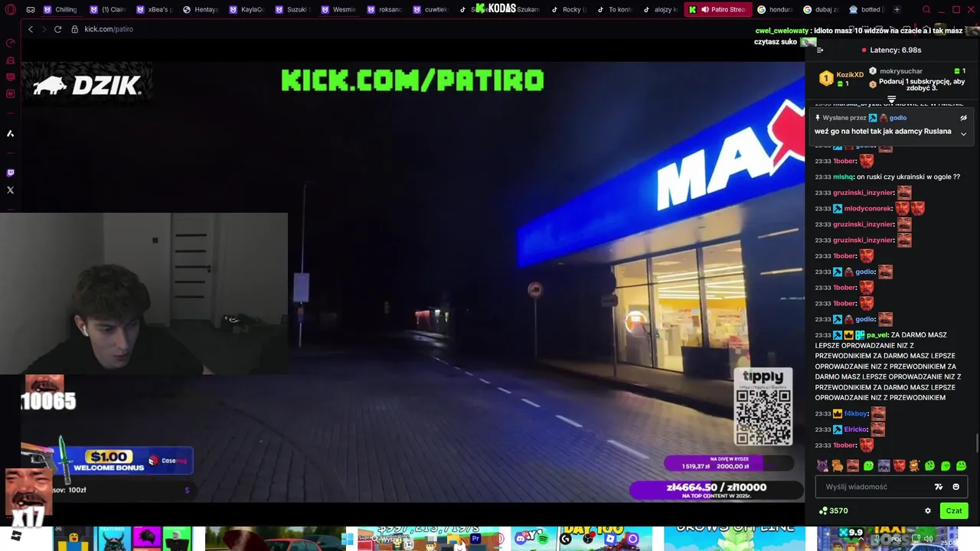Viewport: 980px width, 551px height.
Task: Pick the red angry face quick emote
Action: [x=899, y=465]
